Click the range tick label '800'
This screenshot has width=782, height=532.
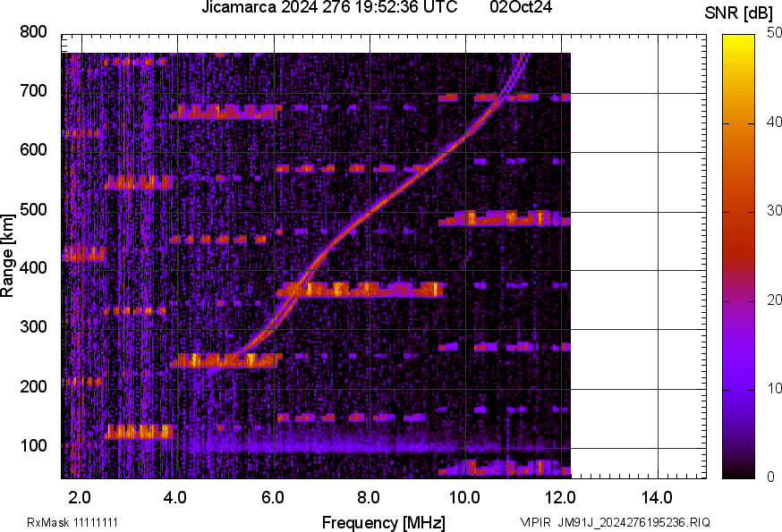click(x=33, y=32)
